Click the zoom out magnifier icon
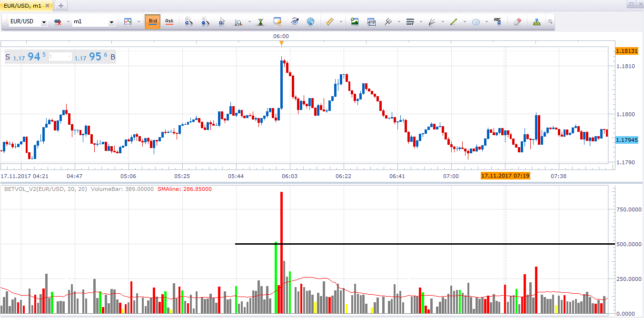Viewport: 644px width, 318px height. coord(206,21)
